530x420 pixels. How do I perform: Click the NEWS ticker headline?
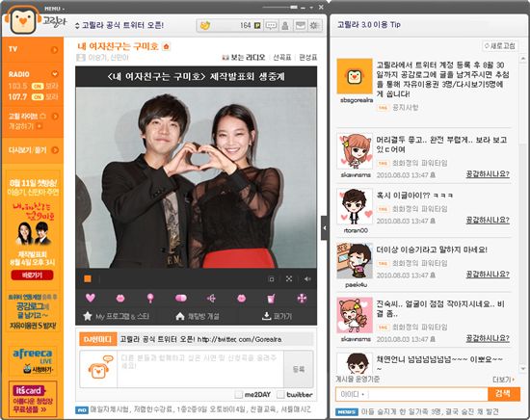click(x=430, y=411)
